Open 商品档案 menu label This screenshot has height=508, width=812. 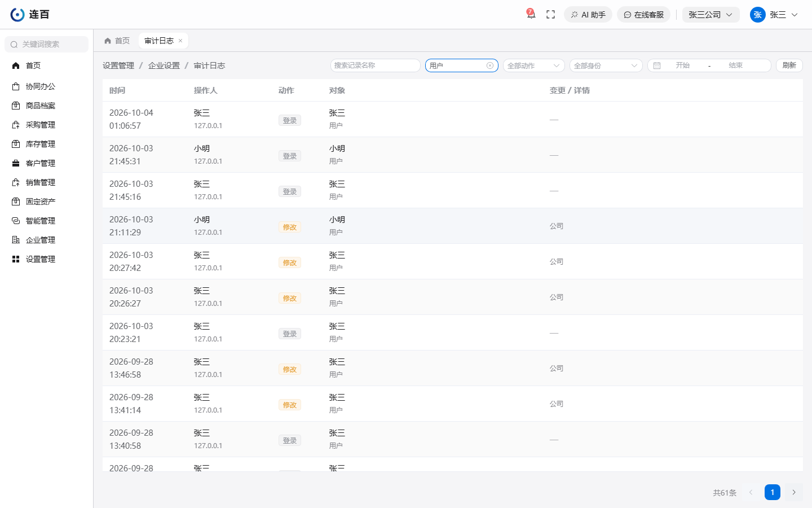tap(41, 106)
